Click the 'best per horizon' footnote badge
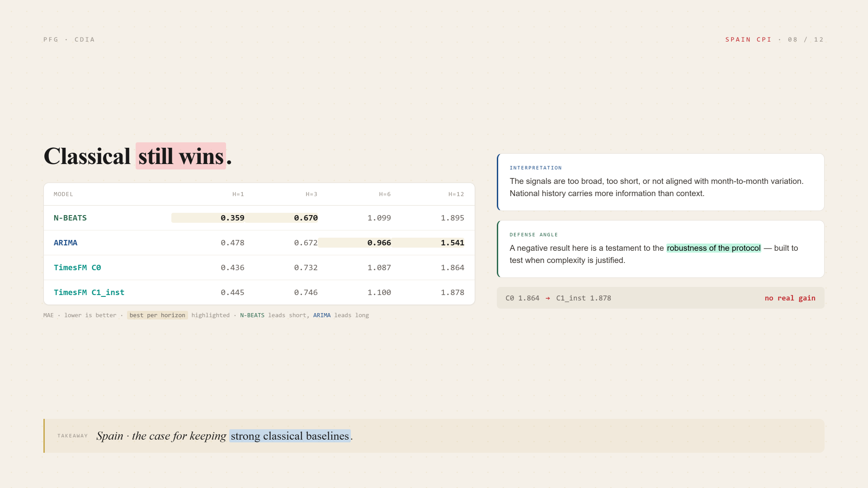 coord(157,315)
